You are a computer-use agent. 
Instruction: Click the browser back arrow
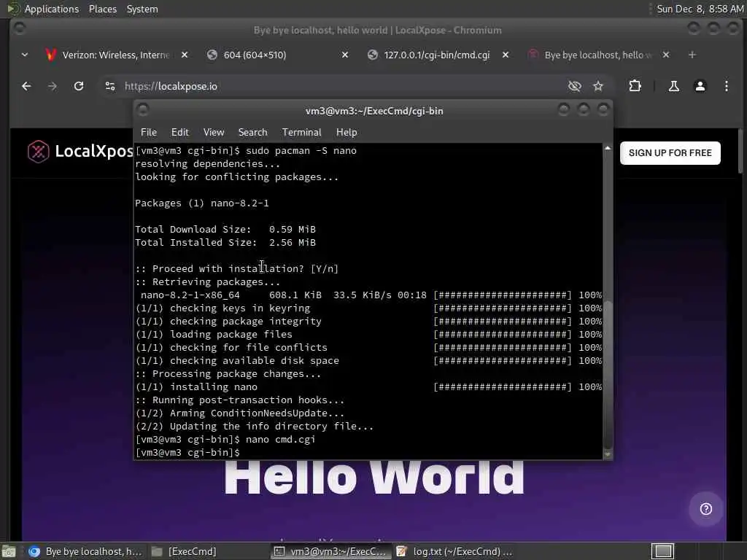click(x=27, y=86)
